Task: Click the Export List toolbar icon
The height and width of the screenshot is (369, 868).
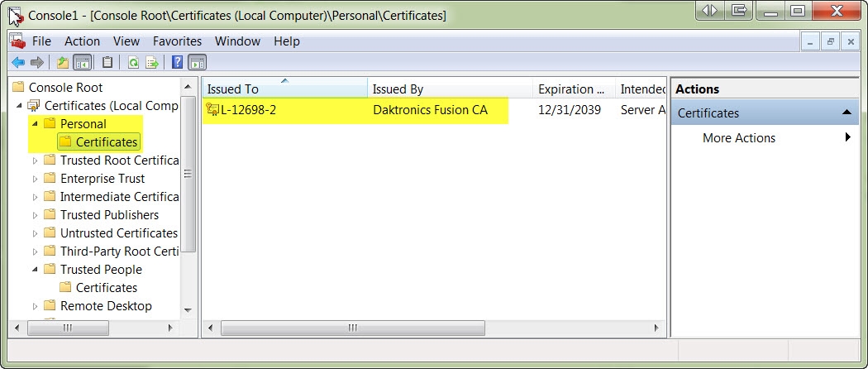Action: pos(152,62)
